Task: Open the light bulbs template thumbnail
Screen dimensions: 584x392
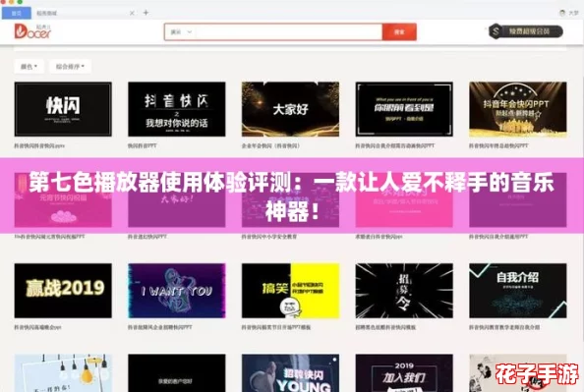Action: 63,373
